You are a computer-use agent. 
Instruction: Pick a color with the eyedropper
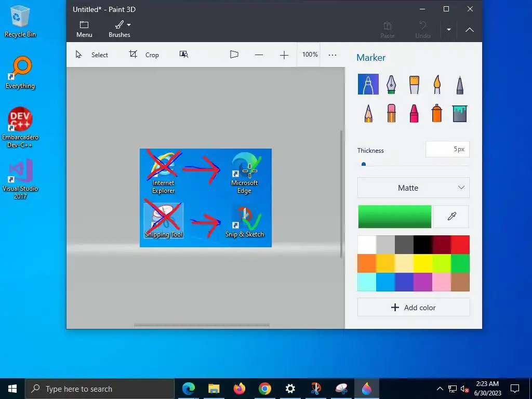pos(451,217)
